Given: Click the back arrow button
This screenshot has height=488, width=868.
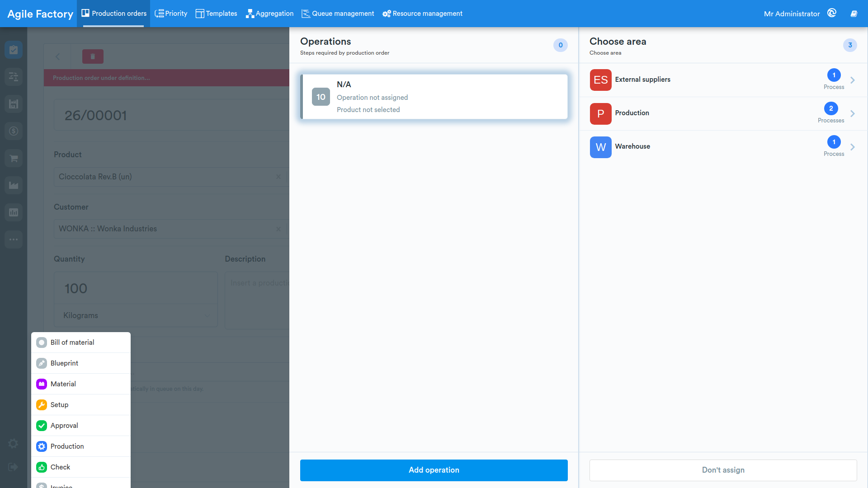Looking at the screenshot, I should pyautogui.click(x=57, y=56).
